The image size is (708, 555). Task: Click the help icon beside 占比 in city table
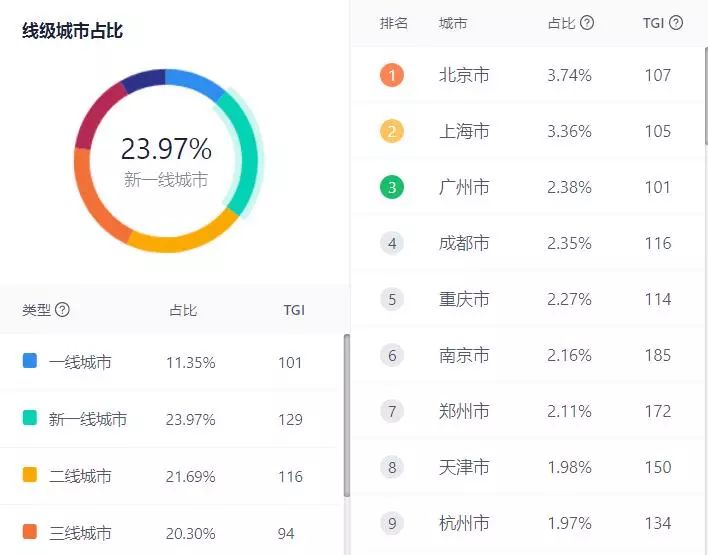coord(587,22)
